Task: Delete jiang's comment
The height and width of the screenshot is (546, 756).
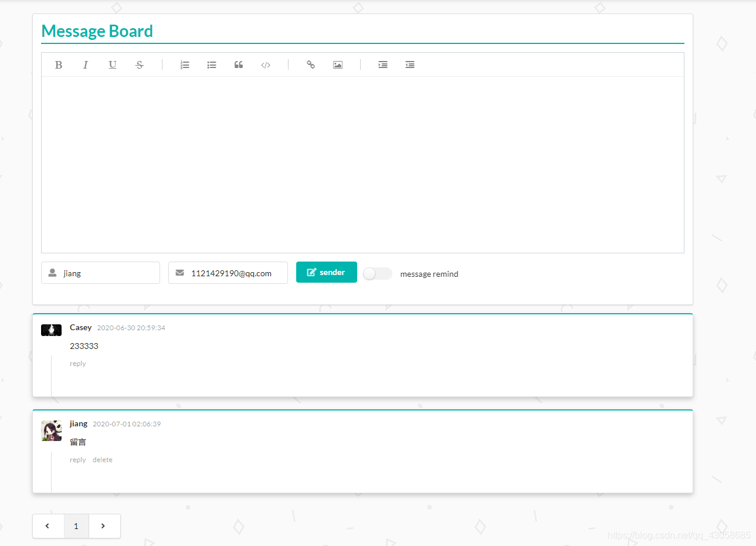Action: tap(103, 460)
